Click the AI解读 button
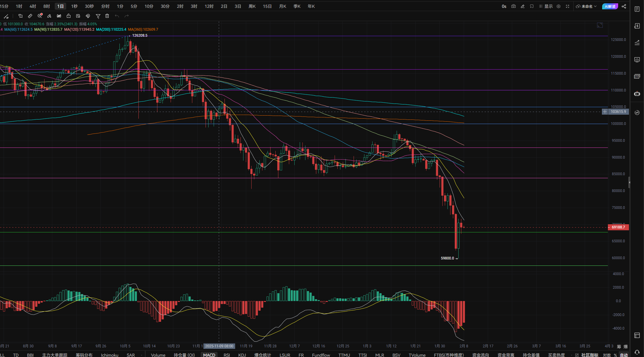 [610, 6]
